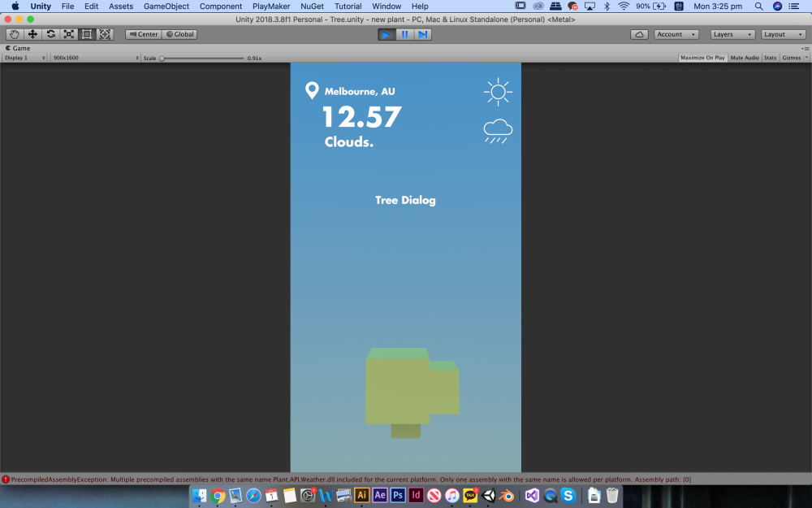The image size is (812, 508).
Task: Click the Step frame button
Action: 422,34
